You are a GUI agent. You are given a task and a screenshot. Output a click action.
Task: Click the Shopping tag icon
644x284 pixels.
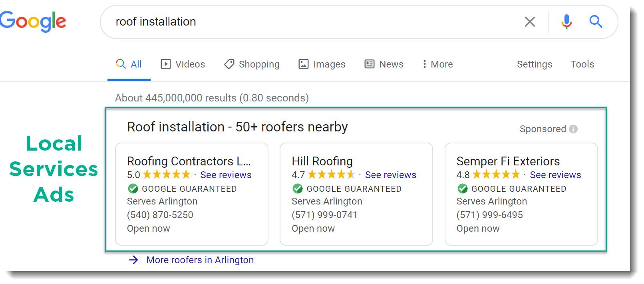229,64
